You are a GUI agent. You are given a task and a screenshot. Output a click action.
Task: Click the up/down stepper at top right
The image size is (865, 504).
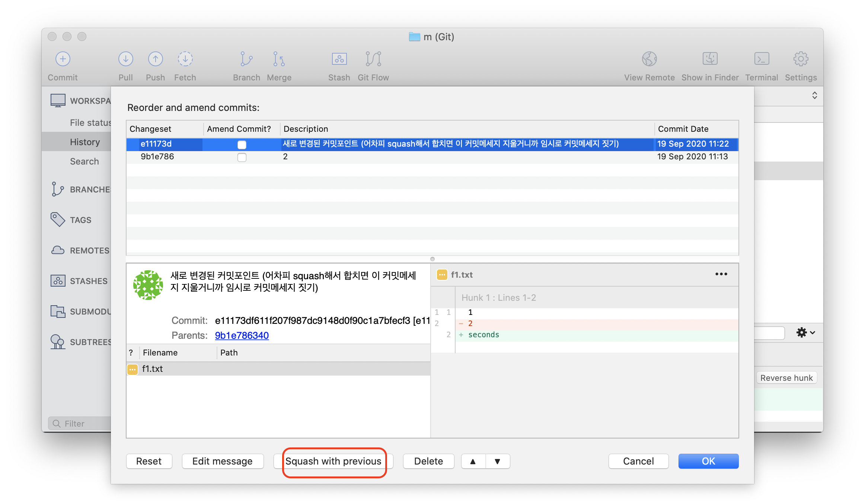pyautogui.click(x=814, y=95)
